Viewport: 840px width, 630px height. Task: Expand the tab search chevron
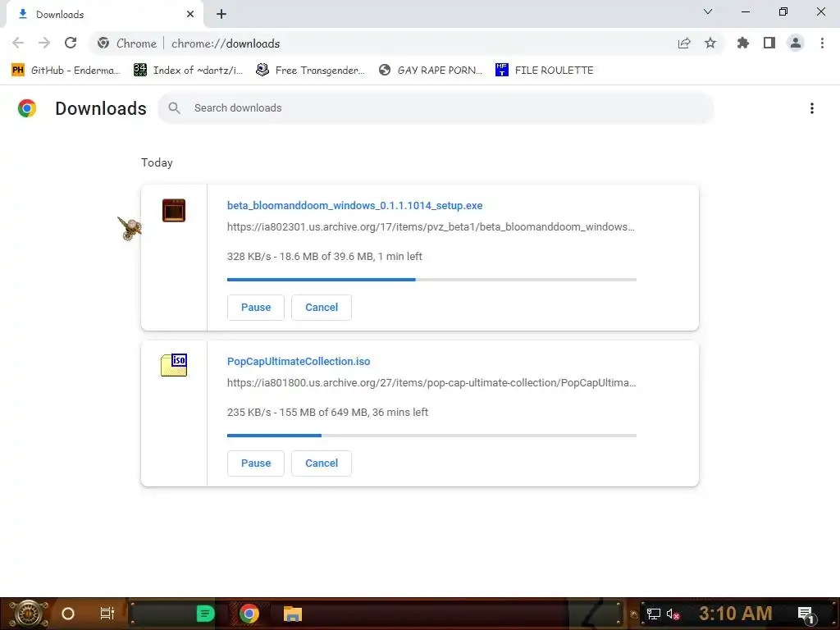point(708,11)
